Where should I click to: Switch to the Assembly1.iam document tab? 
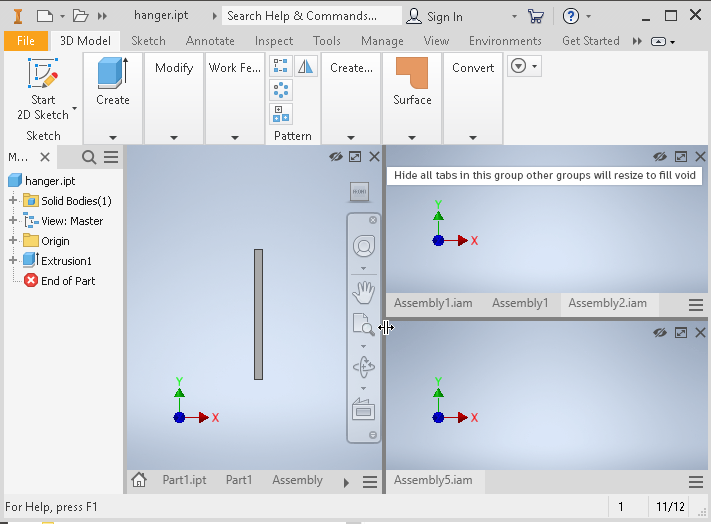coord(433,303)
